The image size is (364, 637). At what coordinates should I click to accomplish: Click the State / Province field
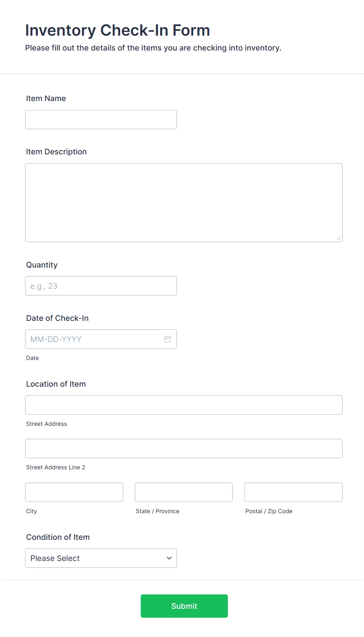pos(183,492)
